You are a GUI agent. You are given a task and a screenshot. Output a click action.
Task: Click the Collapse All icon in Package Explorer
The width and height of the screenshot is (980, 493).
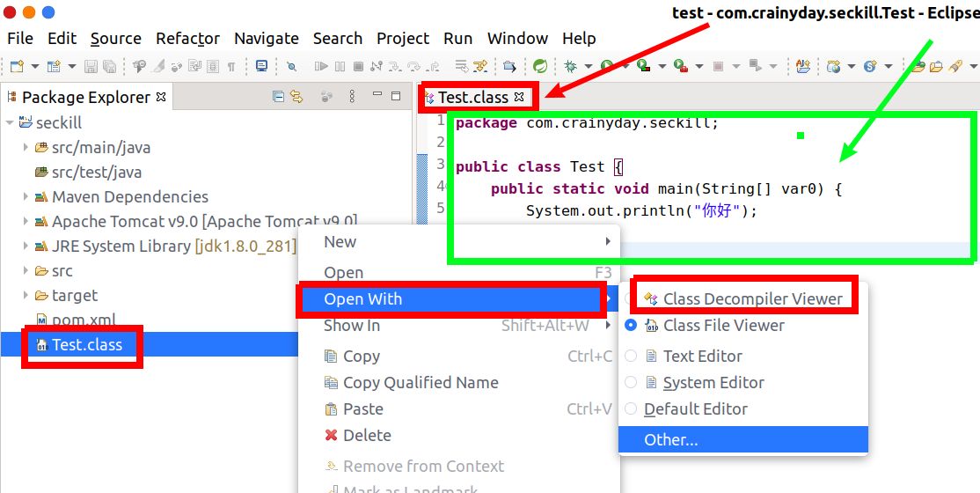279,96
